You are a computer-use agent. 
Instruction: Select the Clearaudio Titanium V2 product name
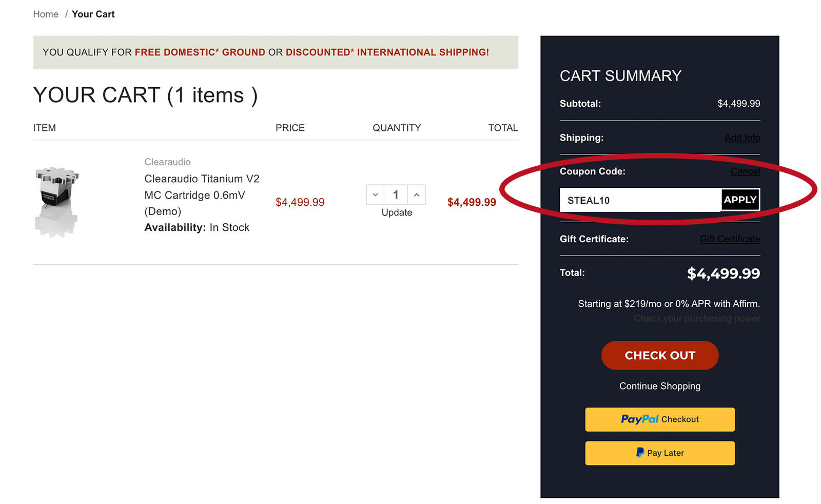point(201,179)
